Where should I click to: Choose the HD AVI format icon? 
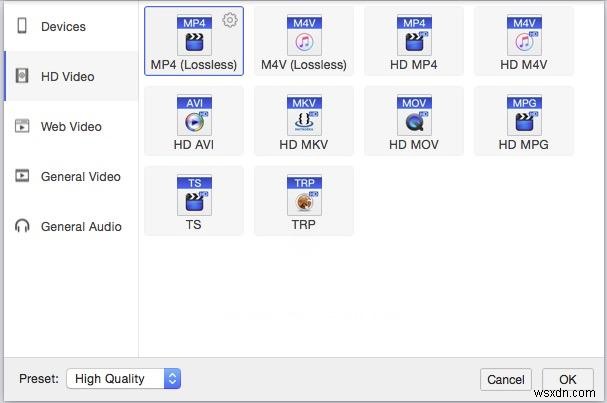[x=193, y=117]
